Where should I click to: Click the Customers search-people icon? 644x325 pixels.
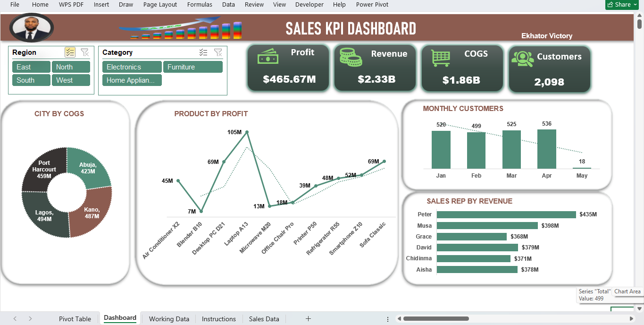point(522,59)
